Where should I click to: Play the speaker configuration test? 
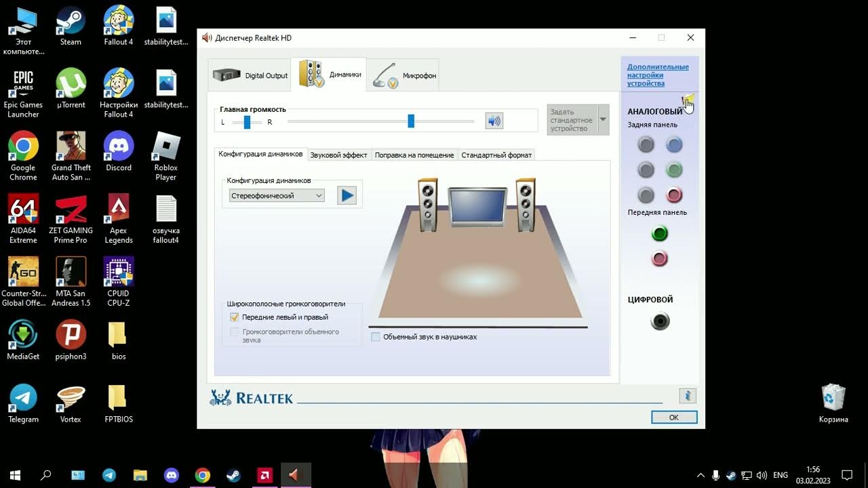(347, 195)
